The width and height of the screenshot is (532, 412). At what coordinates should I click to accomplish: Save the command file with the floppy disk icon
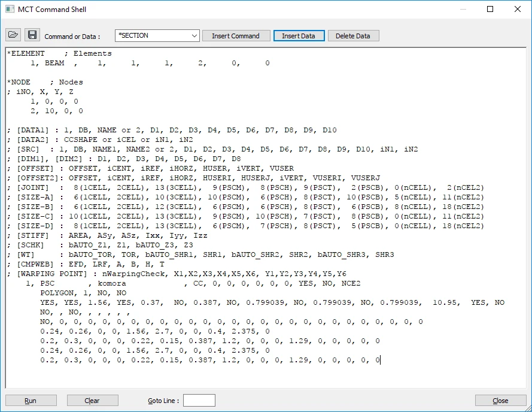tap(32, 35)
